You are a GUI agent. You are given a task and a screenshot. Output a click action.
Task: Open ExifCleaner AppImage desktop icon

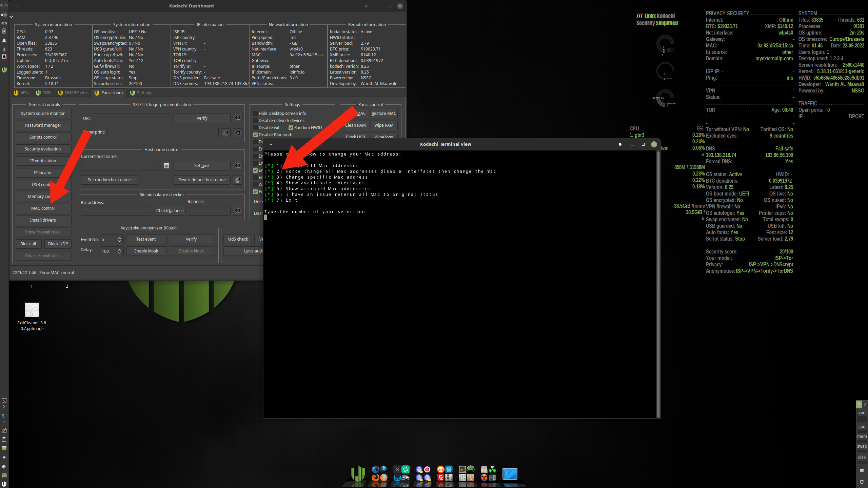click(32, 310)
